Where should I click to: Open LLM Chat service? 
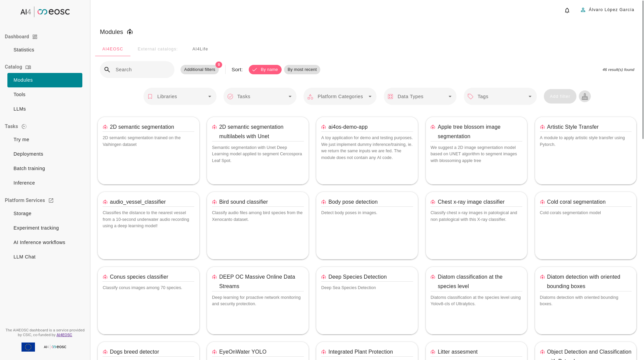45,257
